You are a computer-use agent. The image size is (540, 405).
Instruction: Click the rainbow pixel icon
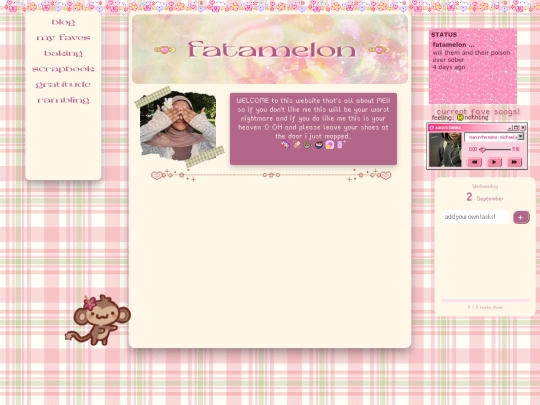pyautogui.click(x=285, y=145)
